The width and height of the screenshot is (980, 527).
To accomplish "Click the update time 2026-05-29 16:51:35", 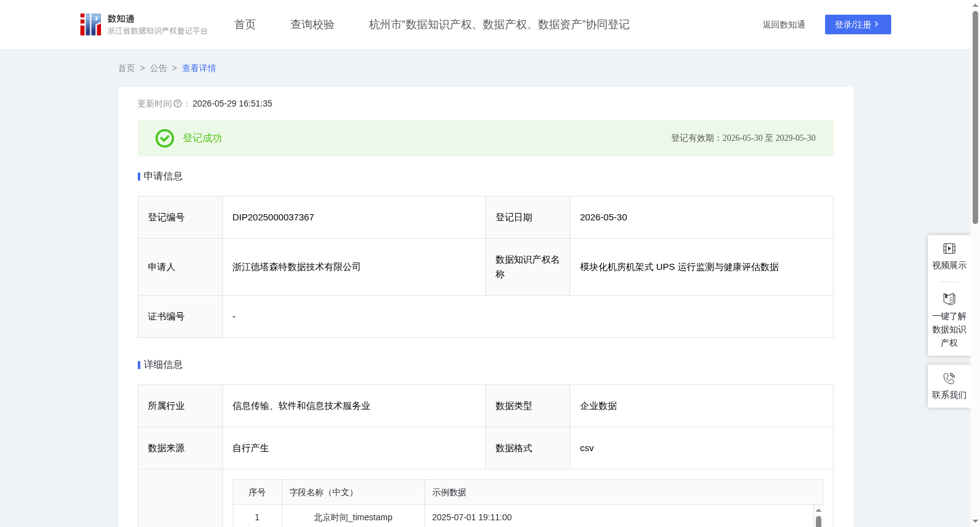I will (x=232, y=104).
